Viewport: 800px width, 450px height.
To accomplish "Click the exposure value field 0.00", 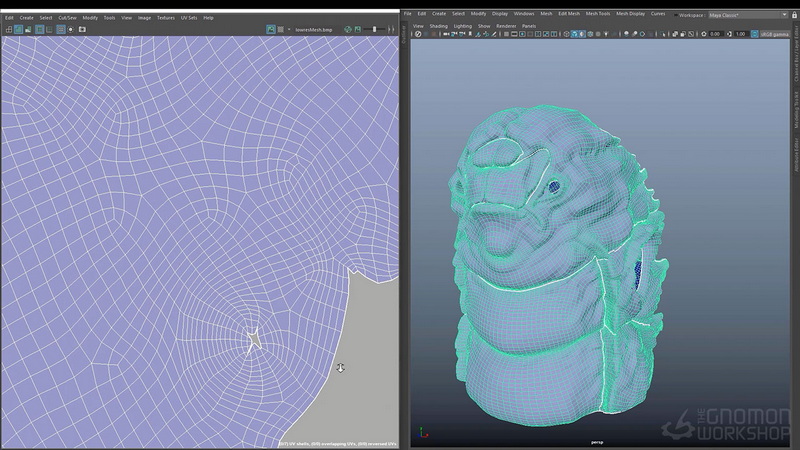I will pyautogui.click(x=715, y=34).
